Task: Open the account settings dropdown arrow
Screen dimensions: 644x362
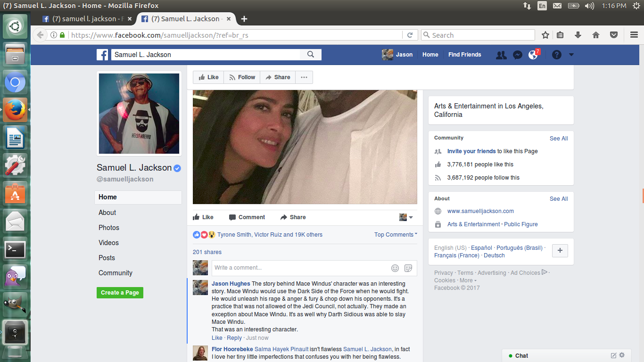Action: pos(571,55)
